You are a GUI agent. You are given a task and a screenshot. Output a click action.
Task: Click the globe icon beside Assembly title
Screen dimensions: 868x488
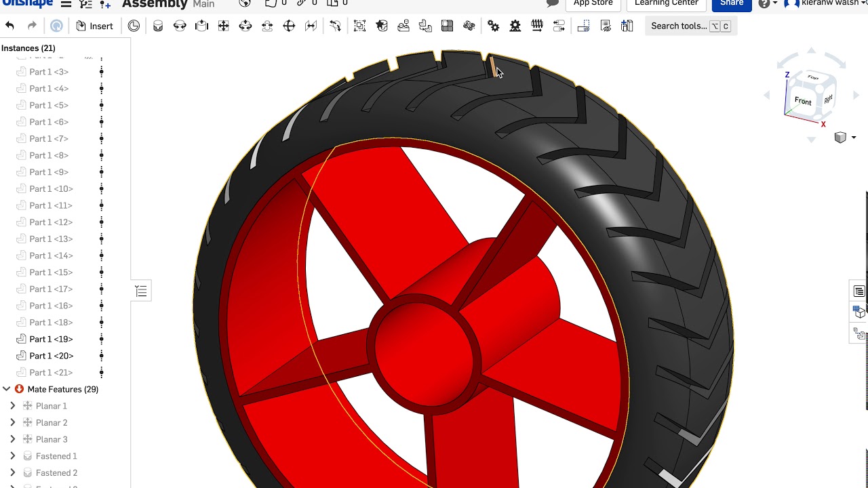pyautogui.click(x=244, y=4)
